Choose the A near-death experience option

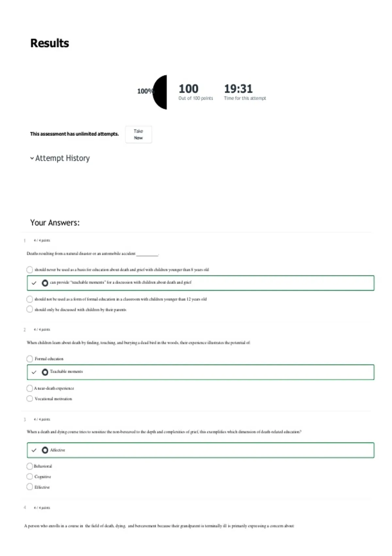pos(29,388)
